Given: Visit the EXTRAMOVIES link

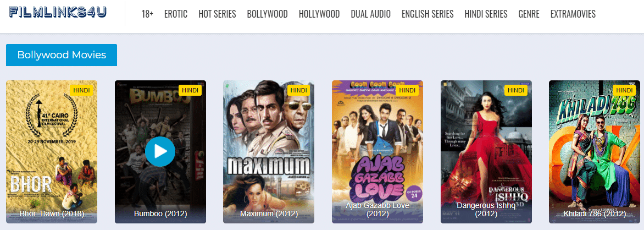Looking at the screenshot, I should click(x=573, y=14).
